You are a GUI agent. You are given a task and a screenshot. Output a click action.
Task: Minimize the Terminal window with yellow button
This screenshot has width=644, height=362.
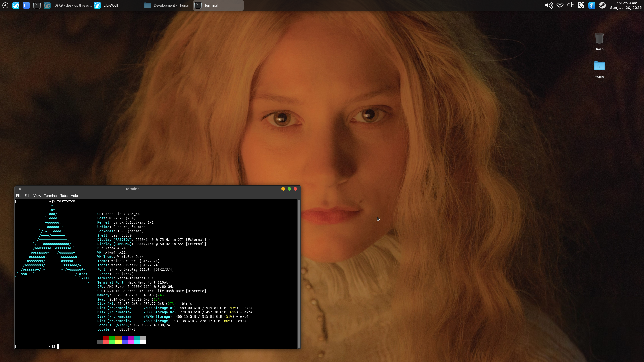(283, 189)
